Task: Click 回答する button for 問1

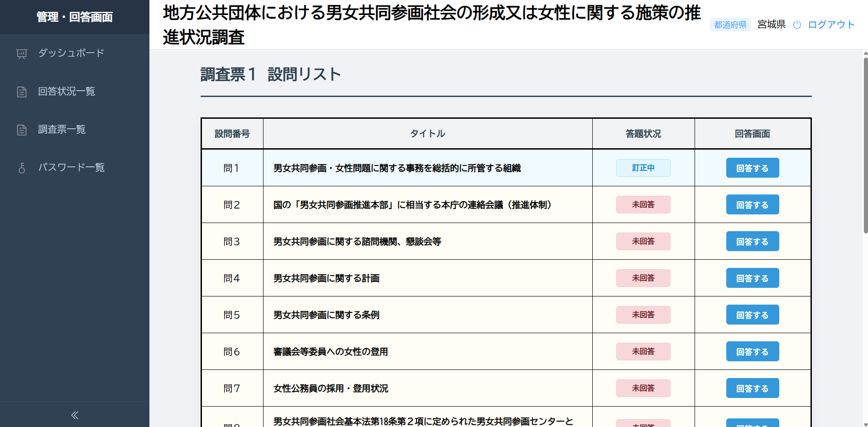Action: 753,168
